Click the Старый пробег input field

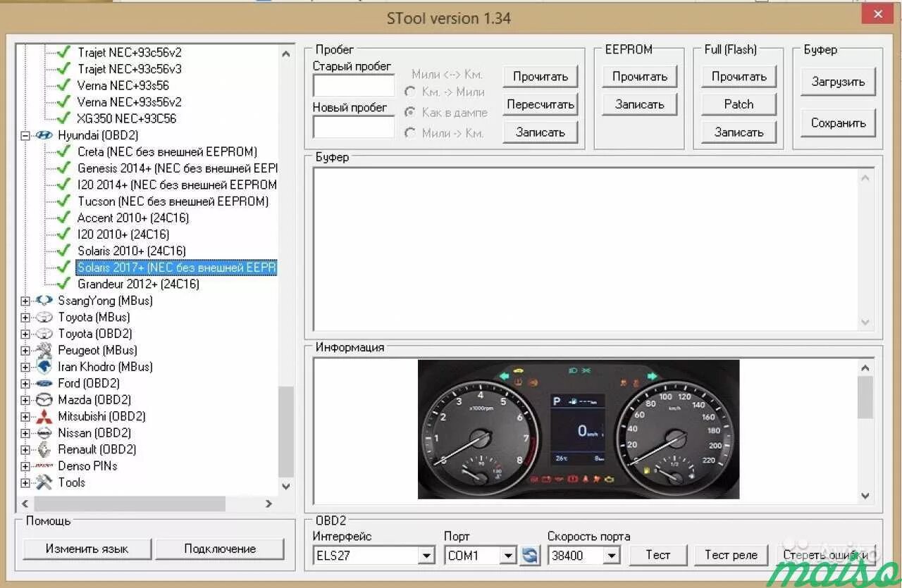click(354, 86)
